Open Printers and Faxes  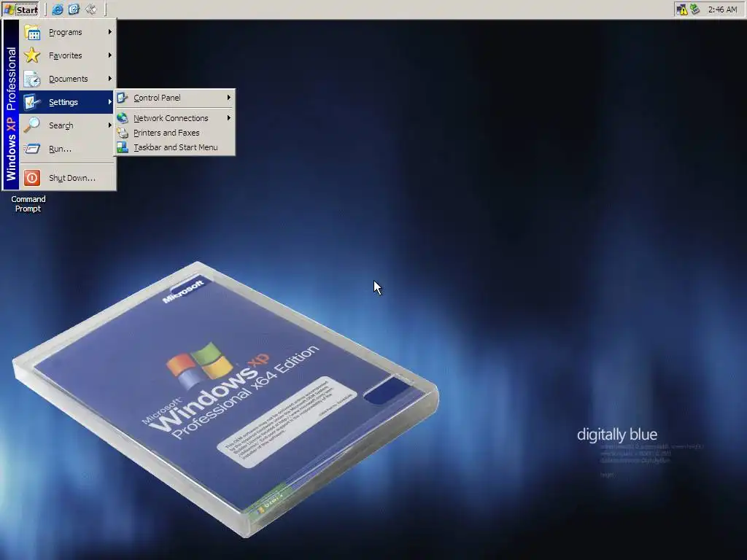175,133
